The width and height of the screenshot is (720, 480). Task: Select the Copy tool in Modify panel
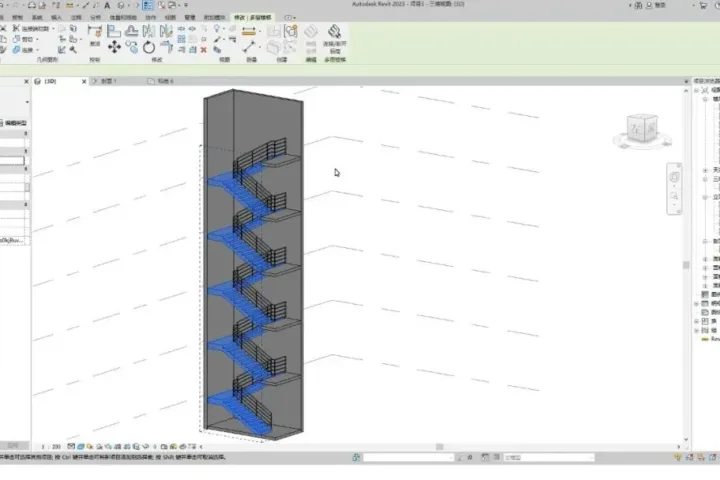(132, 47)
